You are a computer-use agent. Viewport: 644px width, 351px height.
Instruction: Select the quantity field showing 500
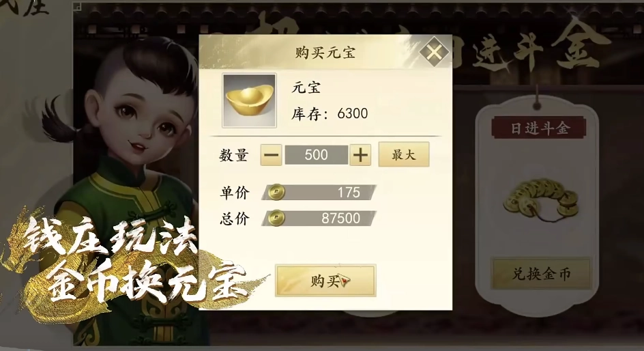[x=317, y=155]
